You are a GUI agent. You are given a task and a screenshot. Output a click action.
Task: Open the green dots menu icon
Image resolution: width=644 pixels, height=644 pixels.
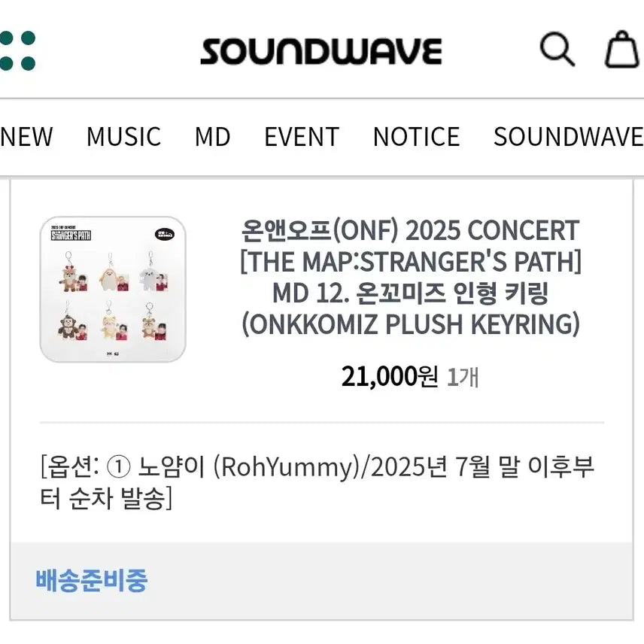click(x=18, y=49)
